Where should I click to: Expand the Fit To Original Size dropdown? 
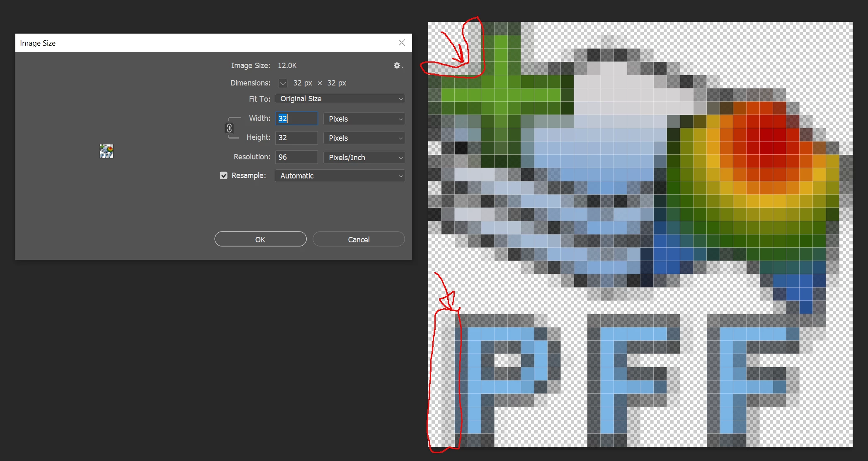pyautogui.click(x=340, y=99)
